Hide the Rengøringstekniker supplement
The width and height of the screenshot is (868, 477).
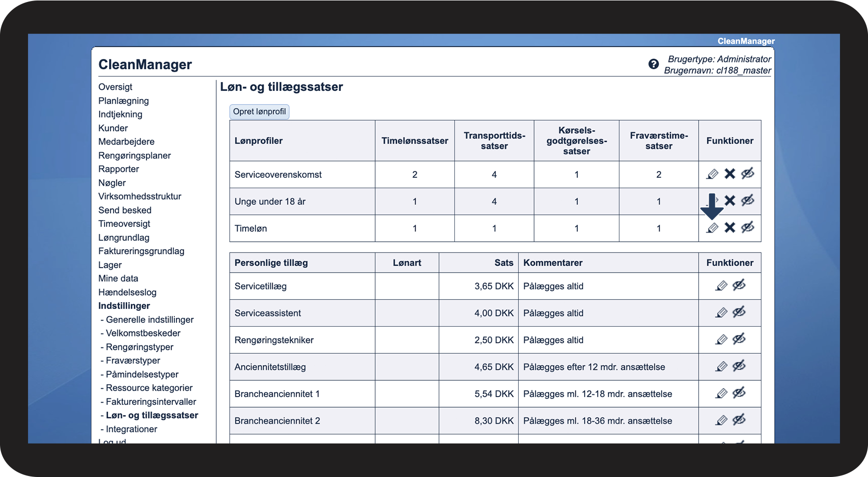tap(739, 339)
